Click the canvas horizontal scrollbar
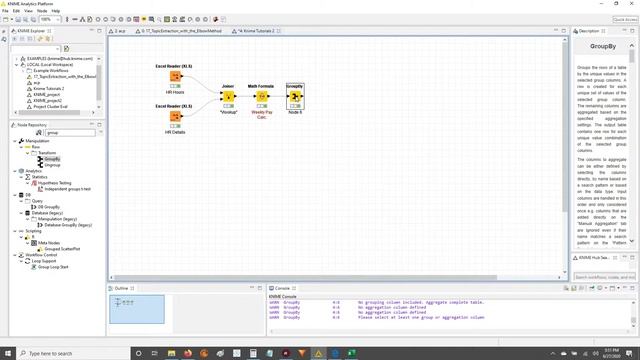640x360 pixels. click(x=306, y=278)
